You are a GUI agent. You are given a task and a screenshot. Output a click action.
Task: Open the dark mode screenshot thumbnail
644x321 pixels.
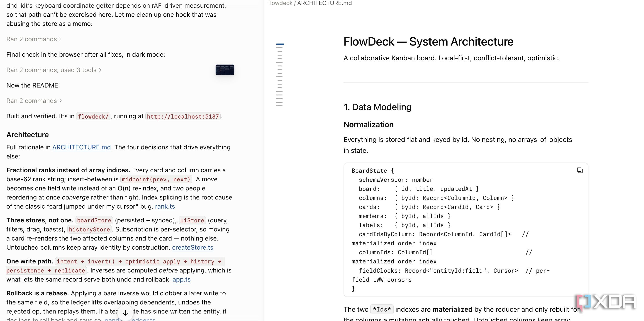coord(225,70)
